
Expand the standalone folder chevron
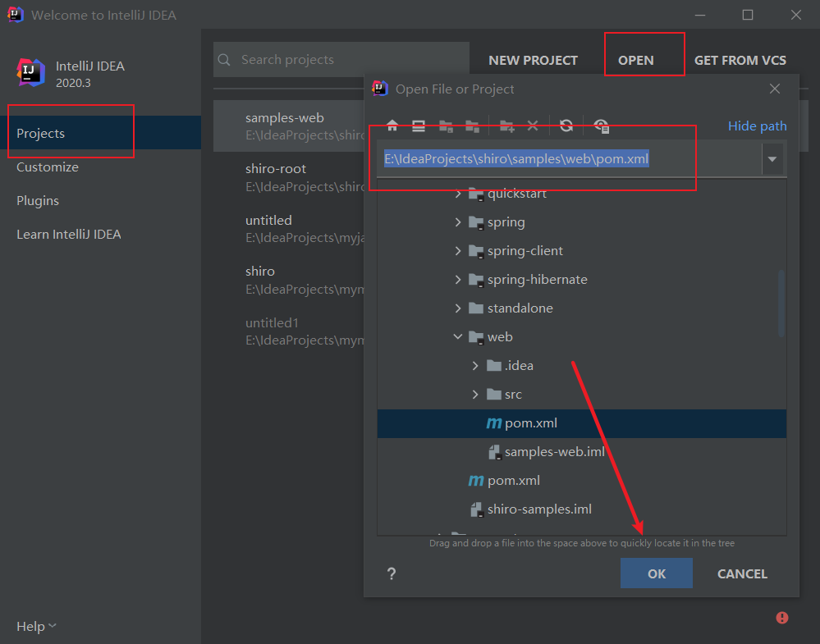[457, 308]
